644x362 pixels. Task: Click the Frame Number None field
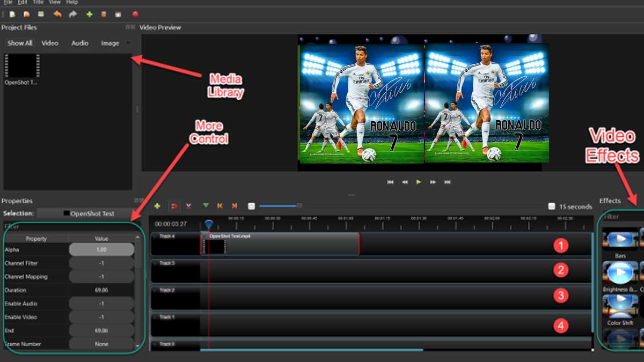click(x=101, y=344)
